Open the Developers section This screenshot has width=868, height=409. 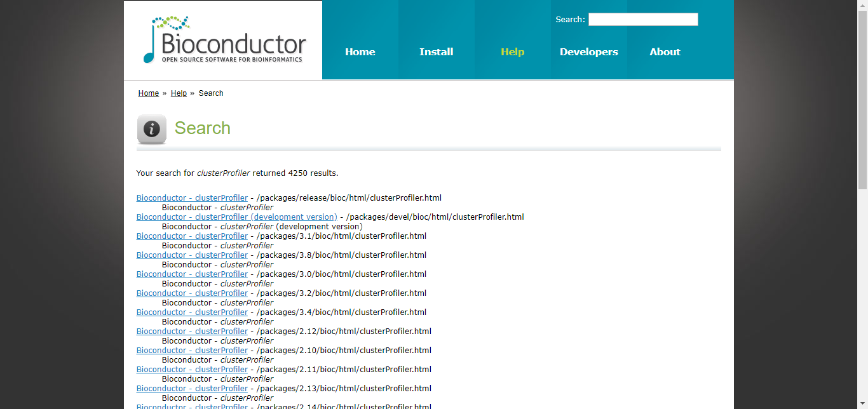click(x=588, y=52)
